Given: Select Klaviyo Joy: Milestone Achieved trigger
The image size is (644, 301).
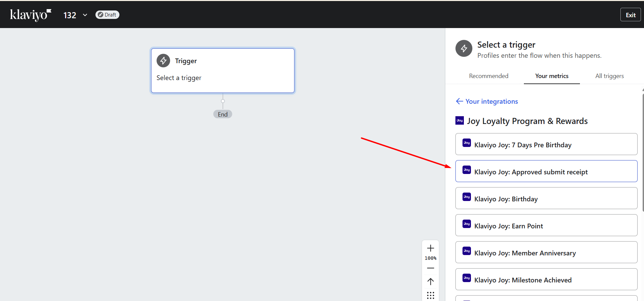Looking at the screenshot, I should 546,279.
